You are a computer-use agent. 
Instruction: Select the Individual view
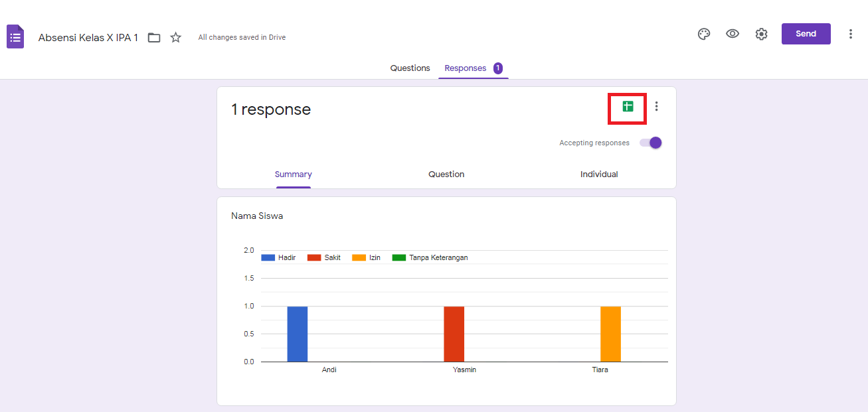(599, 174)
